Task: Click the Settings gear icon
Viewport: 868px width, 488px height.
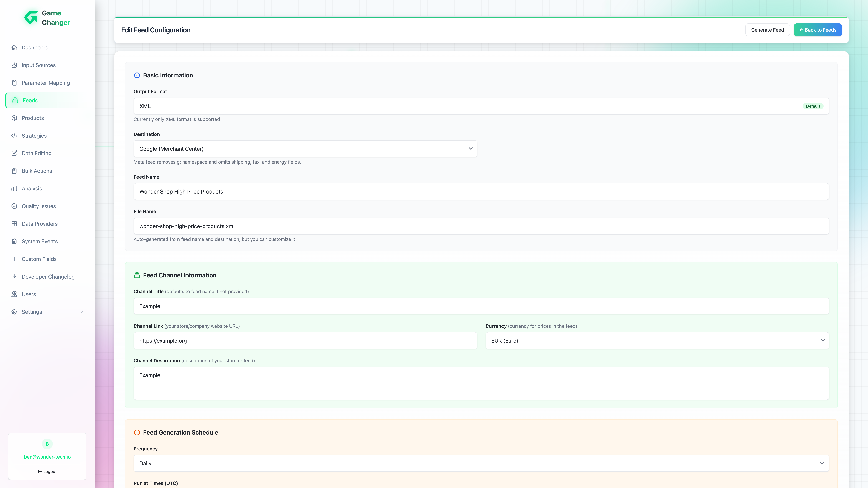Action: [x=14, y=312]
